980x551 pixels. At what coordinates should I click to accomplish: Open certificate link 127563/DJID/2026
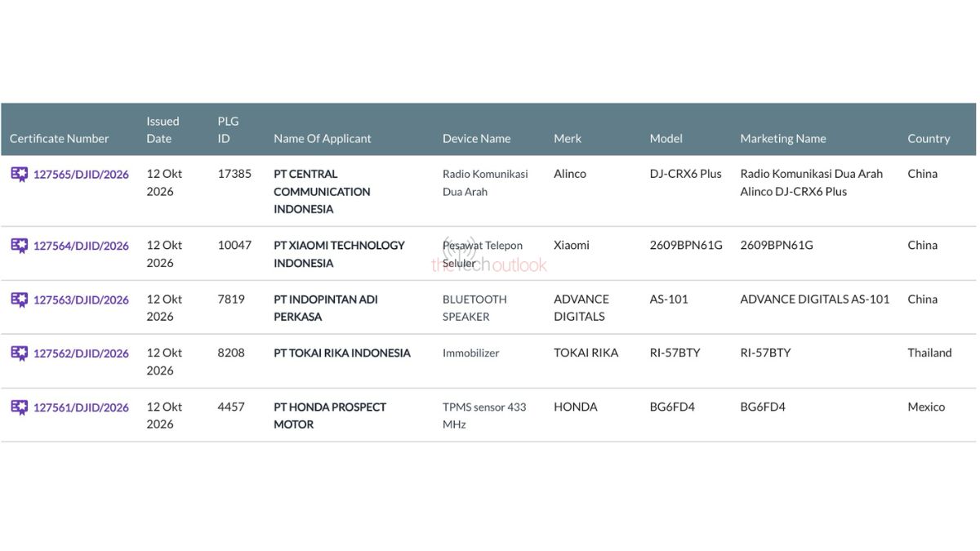coord(81,300)
